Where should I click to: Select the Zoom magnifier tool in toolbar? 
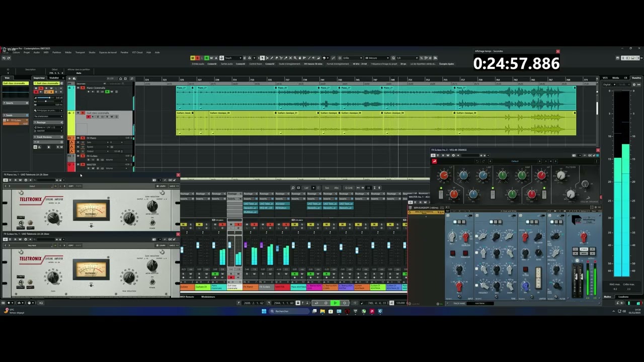click(295, 58)
